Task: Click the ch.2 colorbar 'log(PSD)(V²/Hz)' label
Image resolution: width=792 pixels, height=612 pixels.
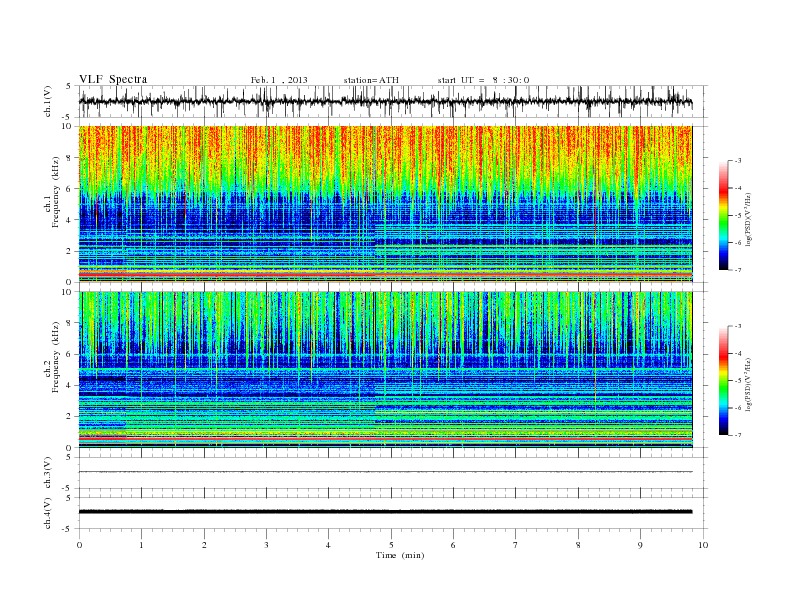Action: (749, 385)
